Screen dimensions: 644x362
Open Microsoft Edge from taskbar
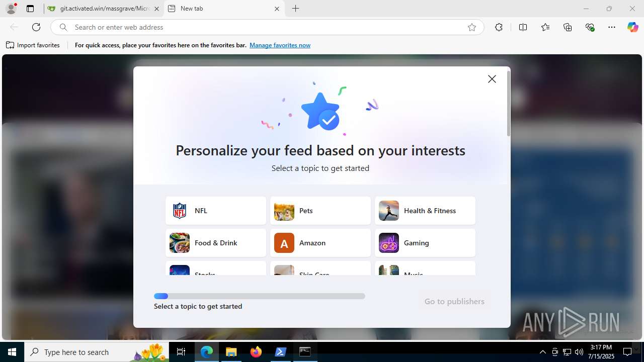click(x=207, y=352)
